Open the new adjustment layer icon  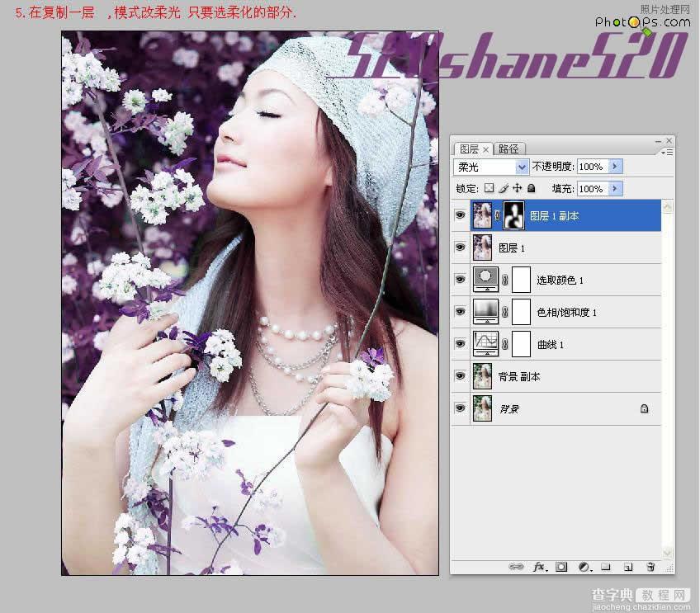click(584, 568)
